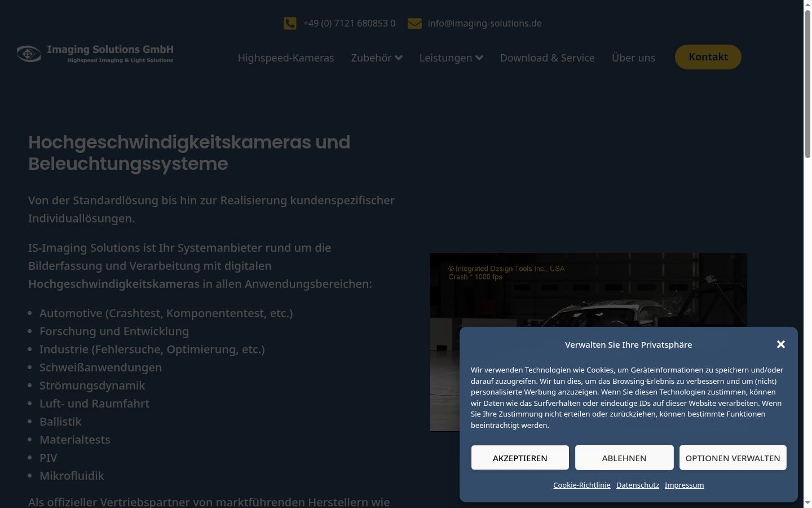Open the Highspeed-Kameras menu item
The height and width of the screenshot is (508, 812).
(286, 58)
